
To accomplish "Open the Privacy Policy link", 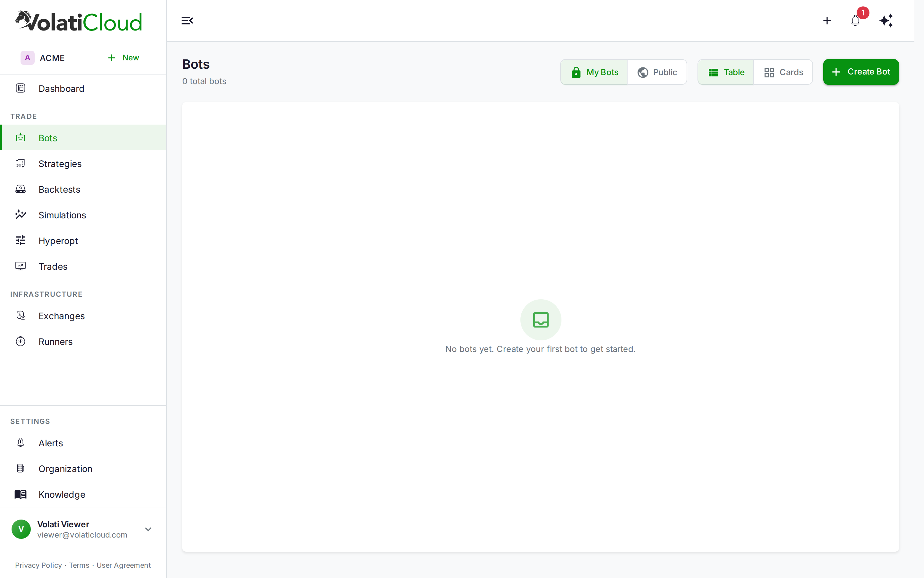I will pos(38,565).
